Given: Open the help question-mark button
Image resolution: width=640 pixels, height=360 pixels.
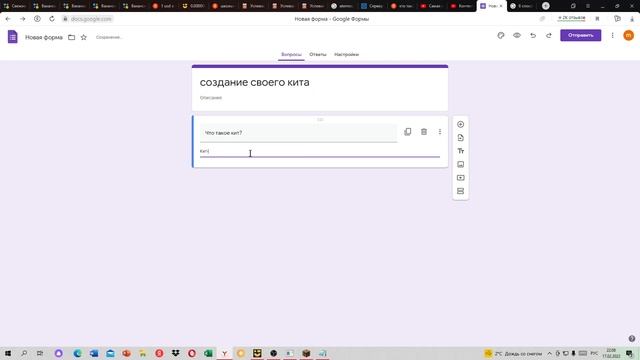Looking at the screenshot, I should click(631, 338).
